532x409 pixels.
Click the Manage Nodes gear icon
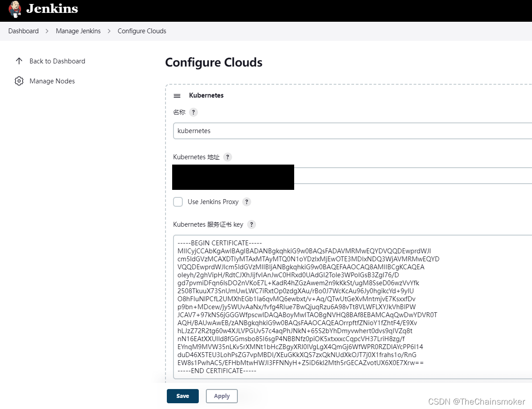click(19, 81)
